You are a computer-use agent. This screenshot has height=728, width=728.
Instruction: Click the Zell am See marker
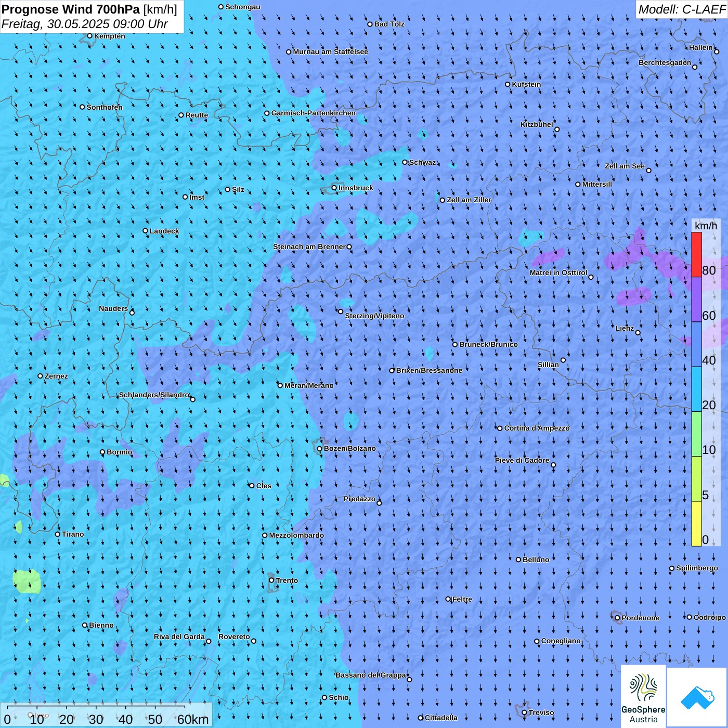(x=648, y=171)
